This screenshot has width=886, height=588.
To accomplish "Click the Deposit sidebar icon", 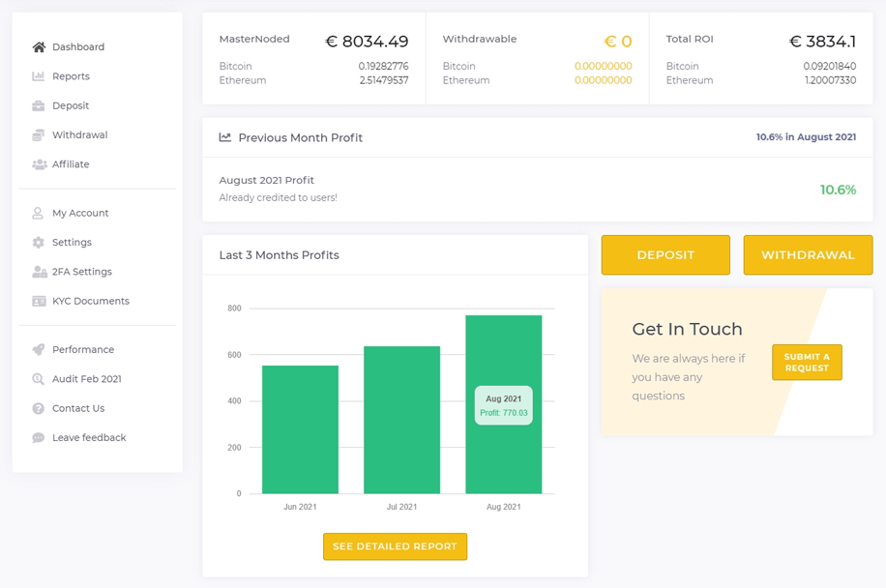I will click(36, 105).
